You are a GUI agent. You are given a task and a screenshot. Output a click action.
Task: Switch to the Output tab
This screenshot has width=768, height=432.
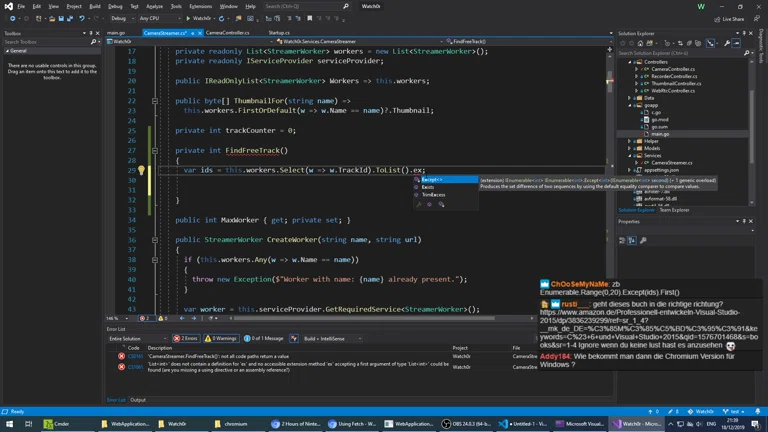point(138,400)
